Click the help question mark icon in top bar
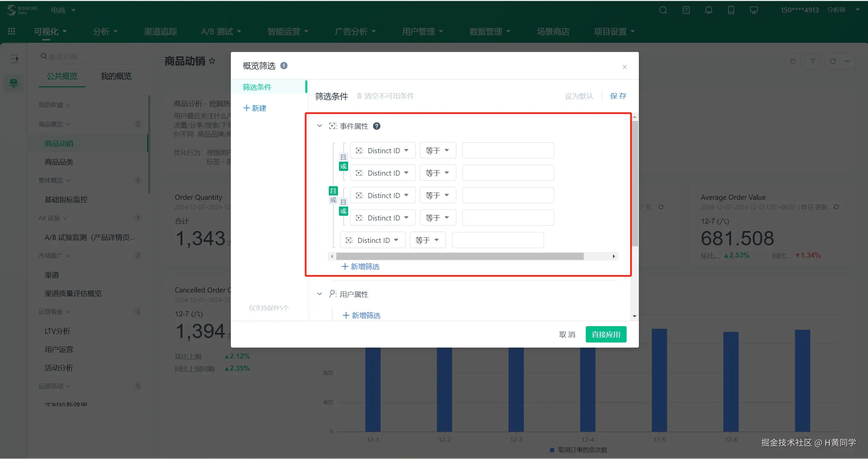 click(x=686, y=10)
